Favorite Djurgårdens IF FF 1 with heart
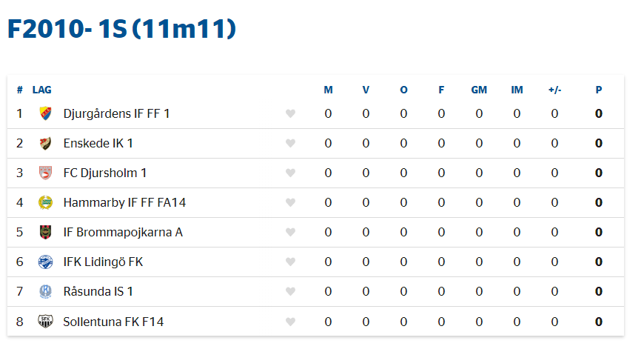Viewport: 644px width, 352px height. tap(290, 113)
